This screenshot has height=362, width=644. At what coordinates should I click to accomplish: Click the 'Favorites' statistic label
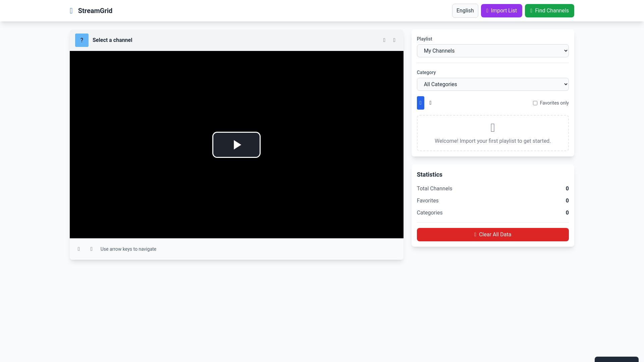tap(428, 201)
